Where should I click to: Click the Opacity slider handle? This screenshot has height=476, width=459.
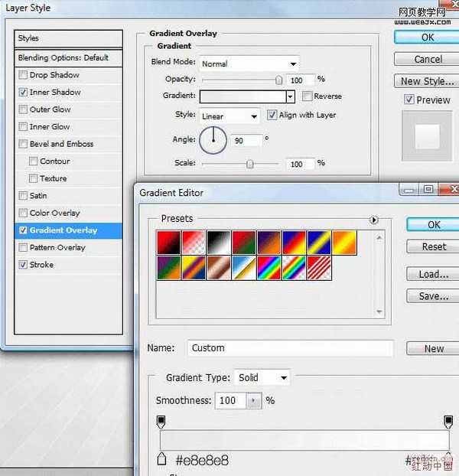pos(278,80)
